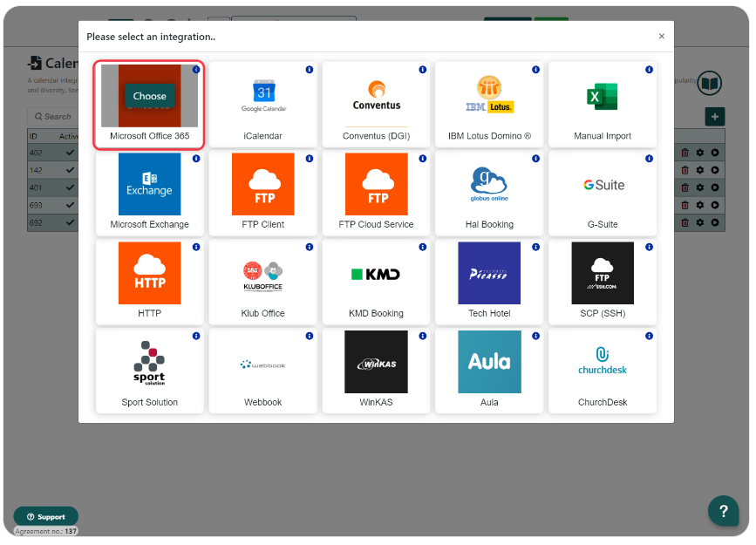The image size is (756, 545).
Task: Show info for Microsoft Exchange
Action: pyautogui.click(x=195, y=158)
